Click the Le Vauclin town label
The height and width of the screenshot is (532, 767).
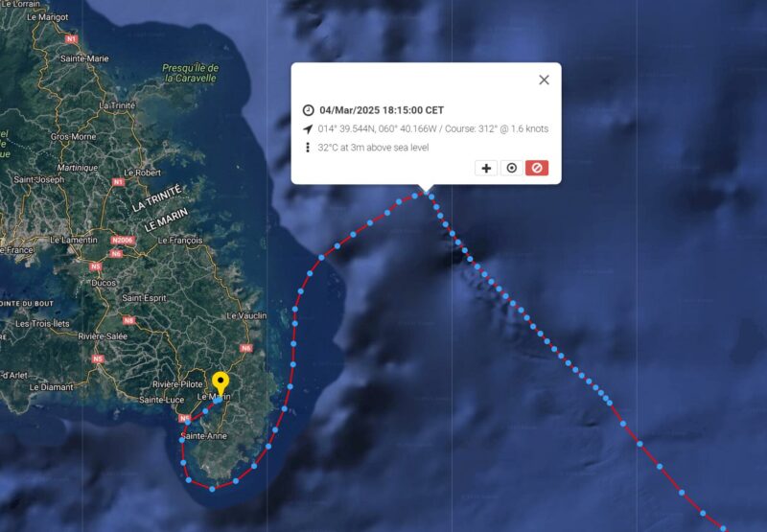point(247,316)
